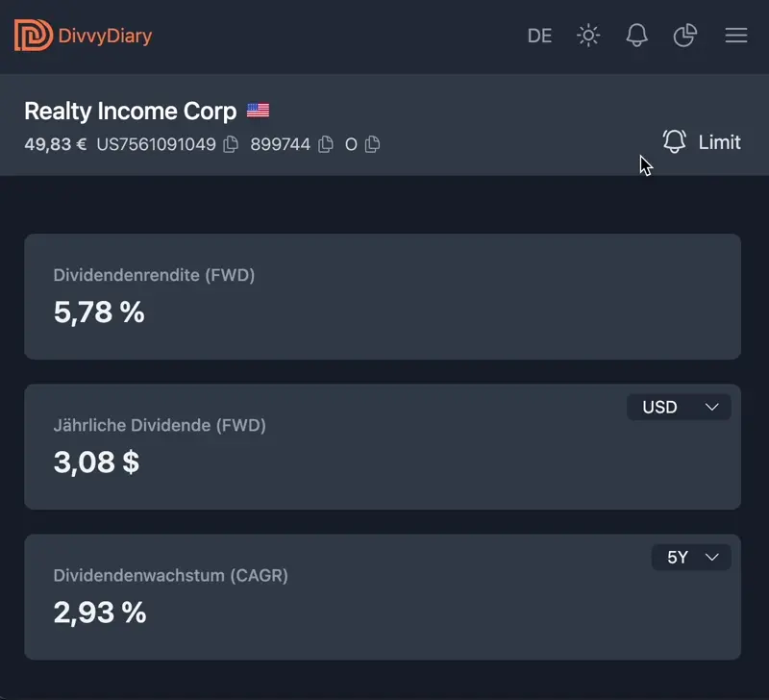Viewport: 769px width, 700px height.
Task: Open the notifications bell in header
Action: click(636, 37)
